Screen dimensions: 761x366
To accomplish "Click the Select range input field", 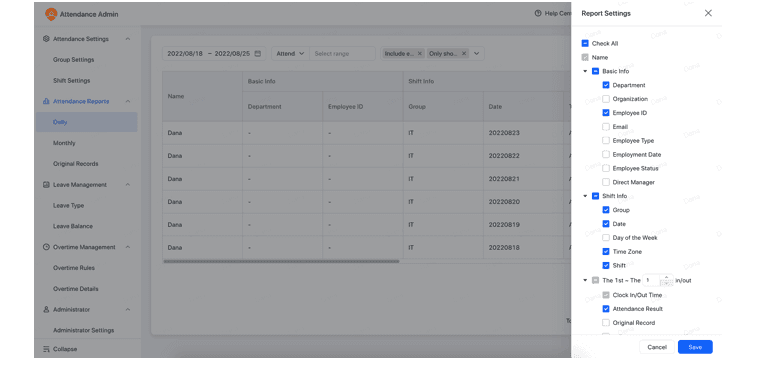I will tap(342, 53).
